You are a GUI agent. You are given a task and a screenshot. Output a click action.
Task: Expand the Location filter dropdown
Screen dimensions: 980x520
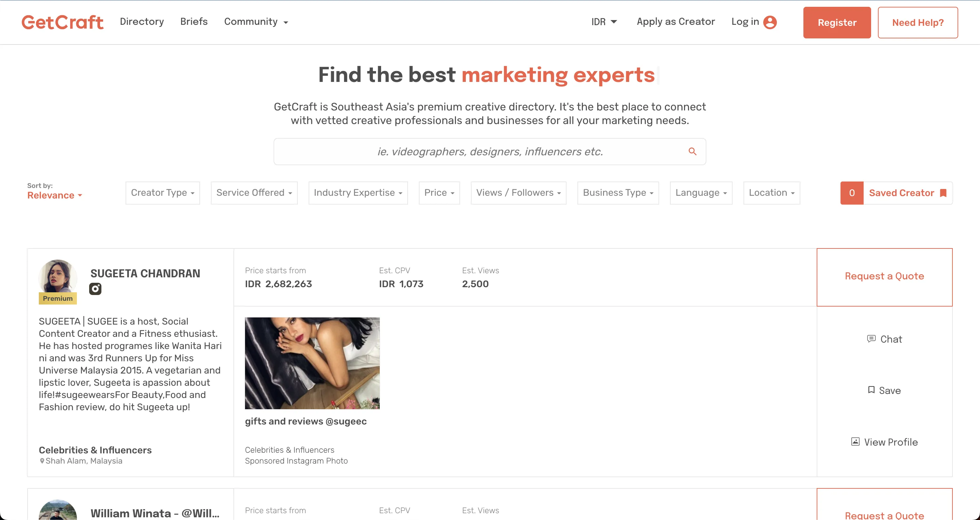pyautogui.click(x=772, y=193)
